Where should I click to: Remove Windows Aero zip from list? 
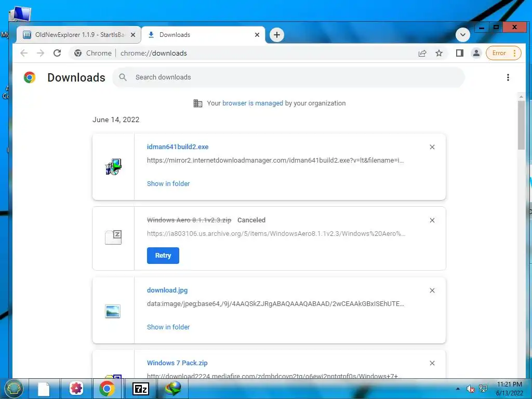coord(432,220)
